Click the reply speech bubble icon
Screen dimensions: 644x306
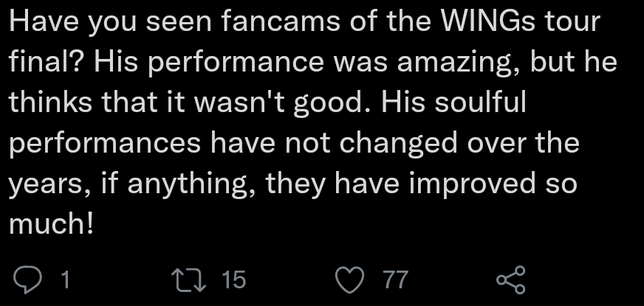(29, 279)
